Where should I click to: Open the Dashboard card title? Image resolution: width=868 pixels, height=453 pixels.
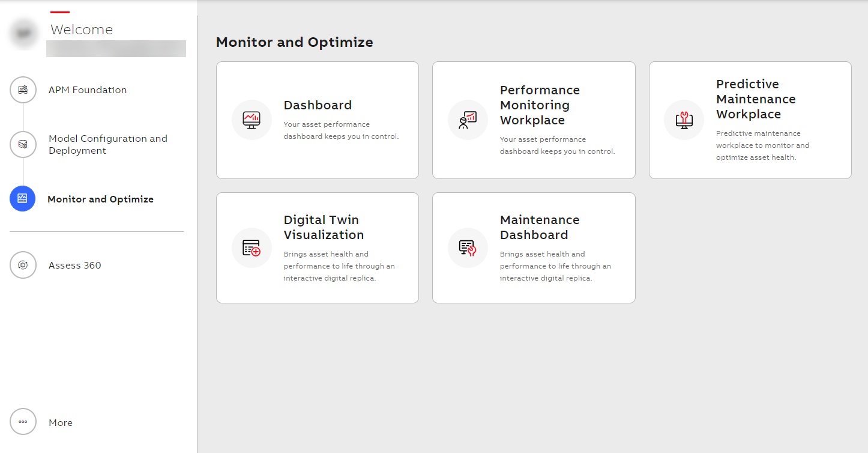coord(318,105)
